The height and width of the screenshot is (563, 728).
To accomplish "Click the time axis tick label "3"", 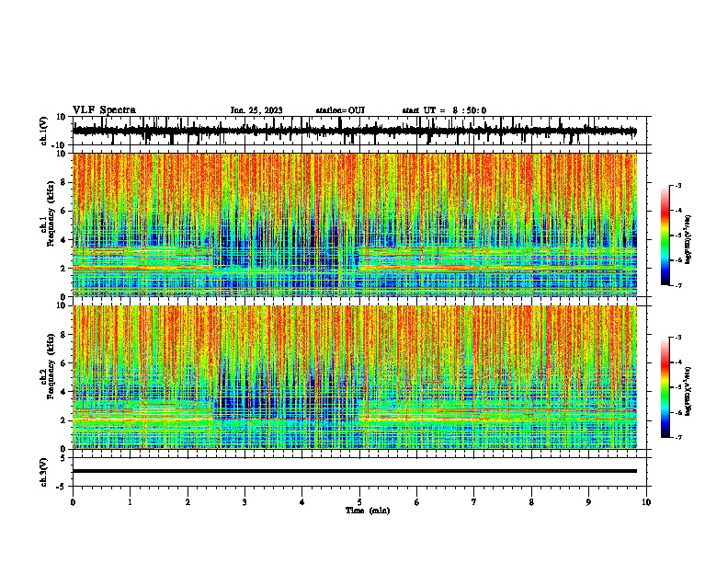I will 245,502.
